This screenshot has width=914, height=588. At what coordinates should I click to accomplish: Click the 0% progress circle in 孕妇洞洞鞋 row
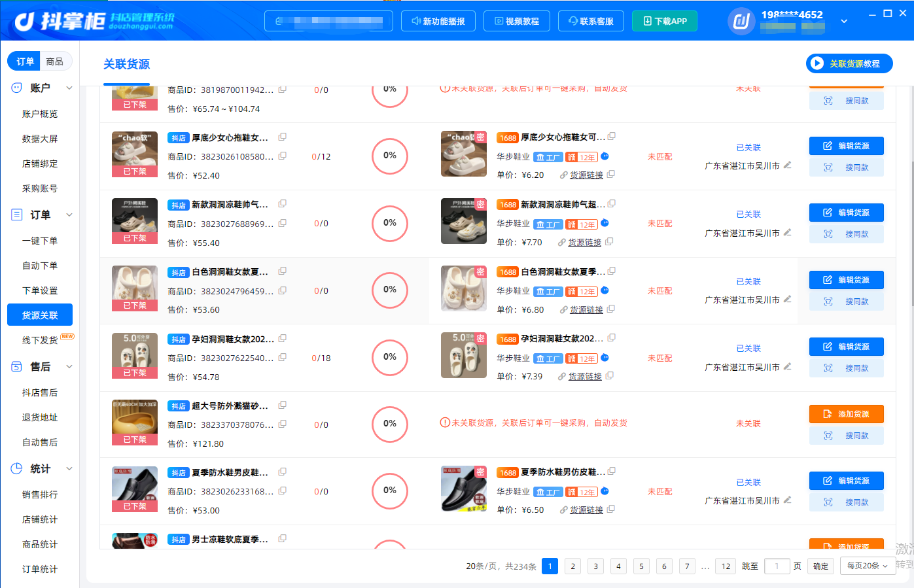390,357
